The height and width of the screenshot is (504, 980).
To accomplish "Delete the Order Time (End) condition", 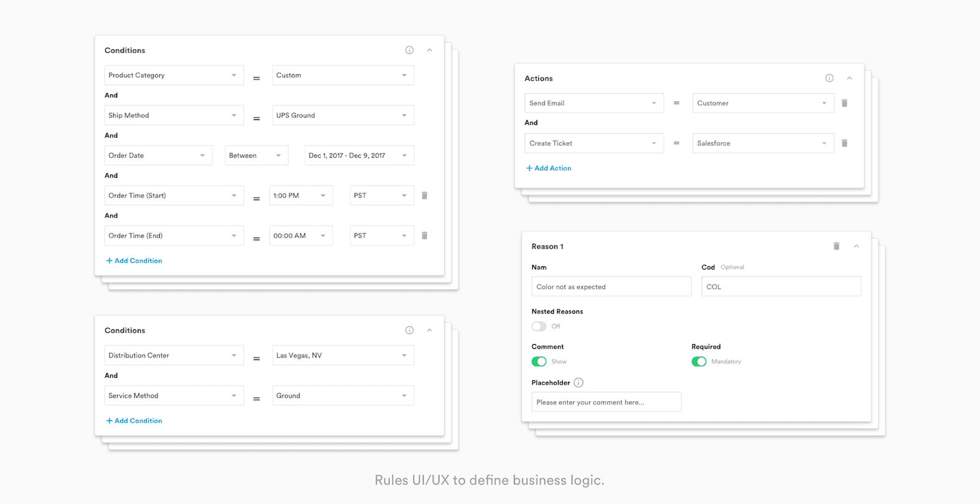I will pyautogui.click(x=424, y=236).
